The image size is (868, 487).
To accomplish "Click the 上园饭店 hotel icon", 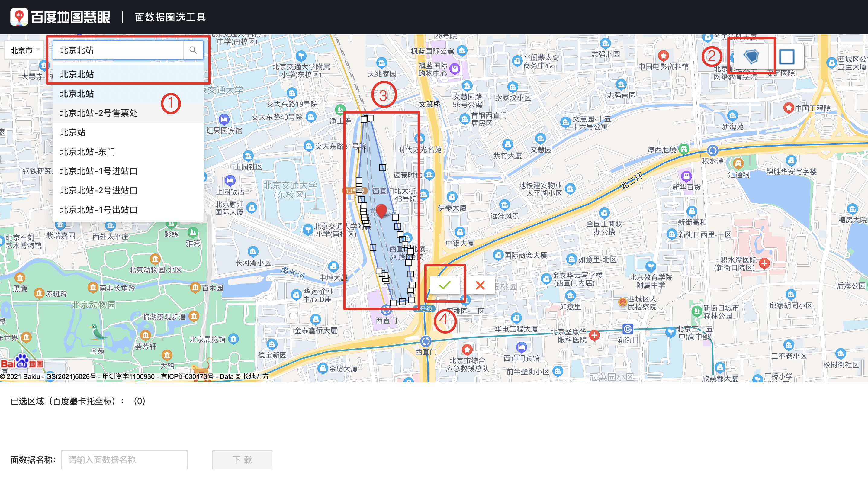I will tap(230, 181).
